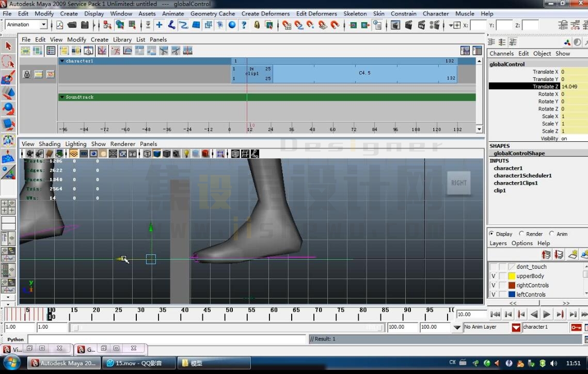Select the arrow Select tool
Screen dimensions: 588x374
pyautogui.click(x=8, y=46)
